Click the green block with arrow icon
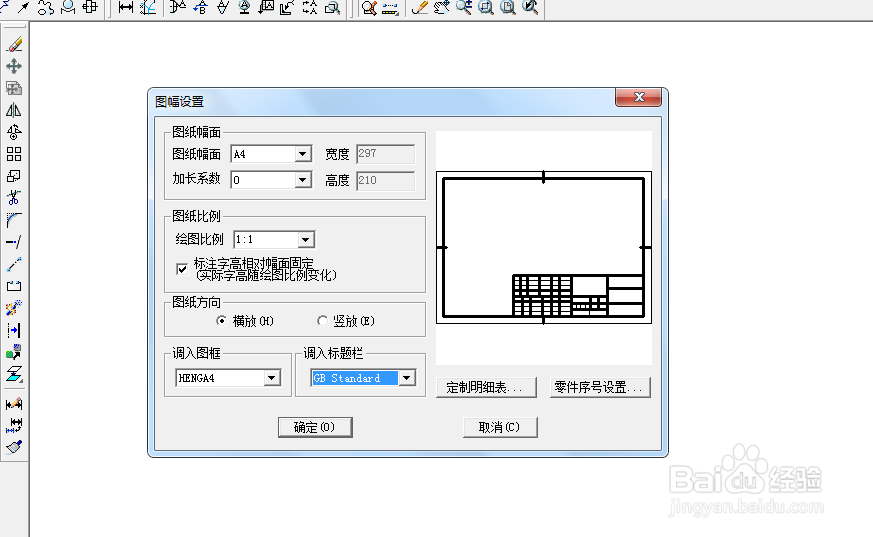 tap(14, 352)
